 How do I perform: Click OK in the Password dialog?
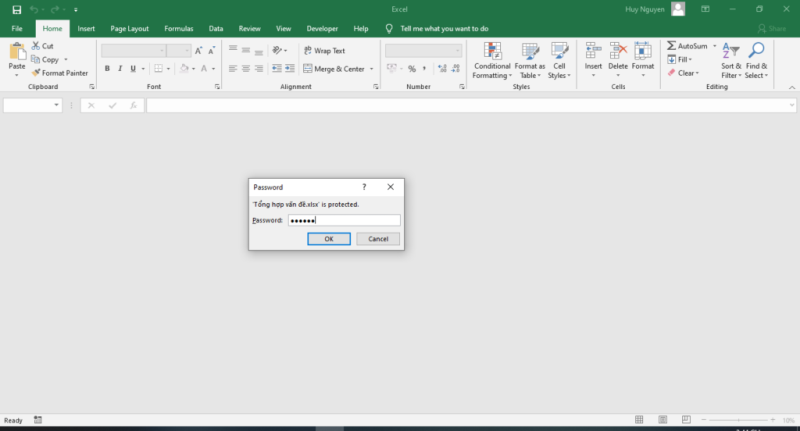329,239
